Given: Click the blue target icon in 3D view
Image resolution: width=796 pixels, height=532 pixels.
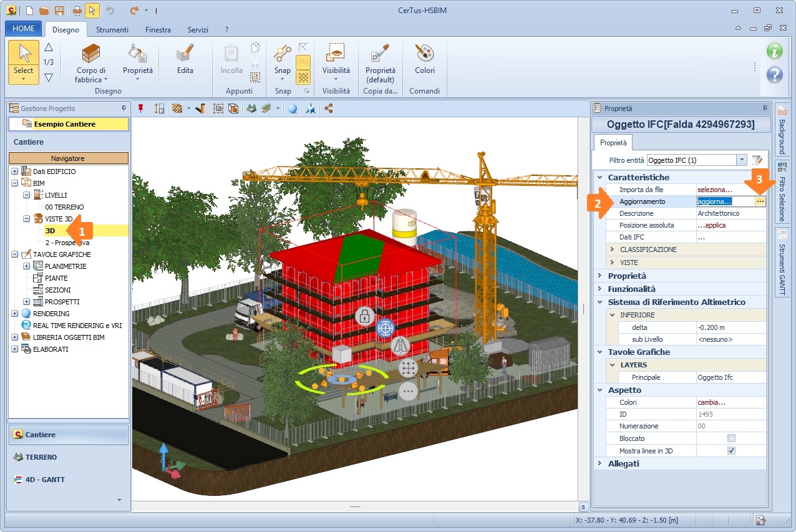Looking at the screenshot, I should 386,327.
